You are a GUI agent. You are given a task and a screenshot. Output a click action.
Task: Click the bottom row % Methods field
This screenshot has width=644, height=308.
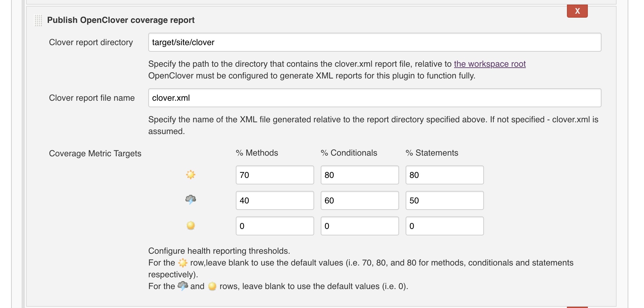click(x=275, y=226)
